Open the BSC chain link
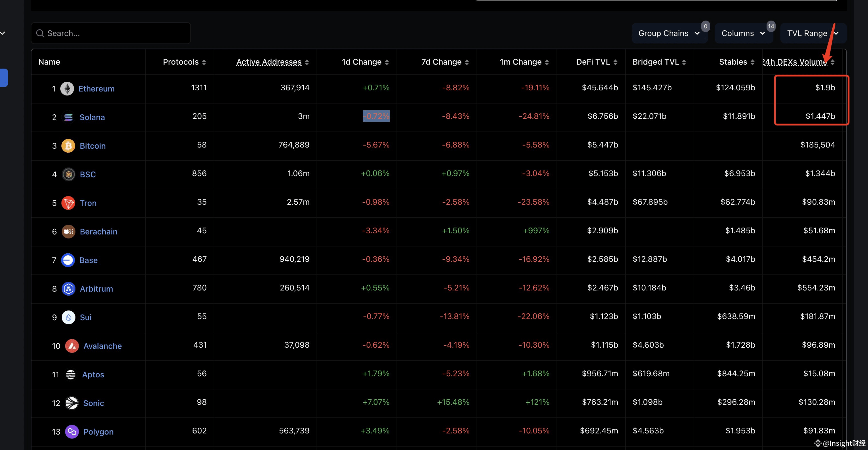The width and height of the screenshot is (868, 450). [88, 174]
